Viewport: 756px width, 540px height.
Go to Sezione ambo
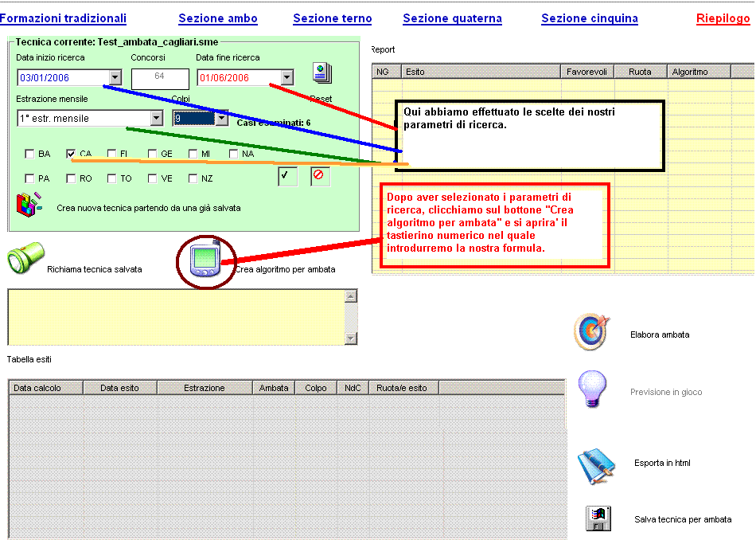click(x=218, y=18)
